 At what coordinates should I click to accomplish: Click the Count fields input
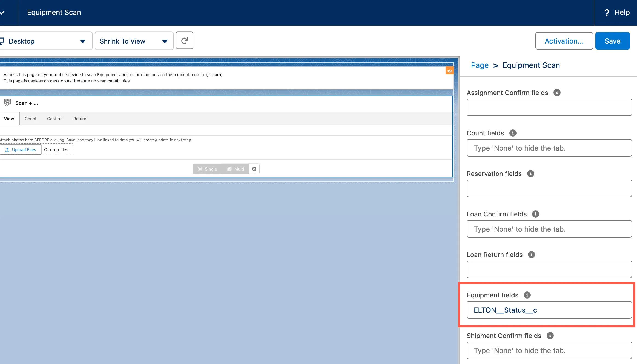pos(549,148)
